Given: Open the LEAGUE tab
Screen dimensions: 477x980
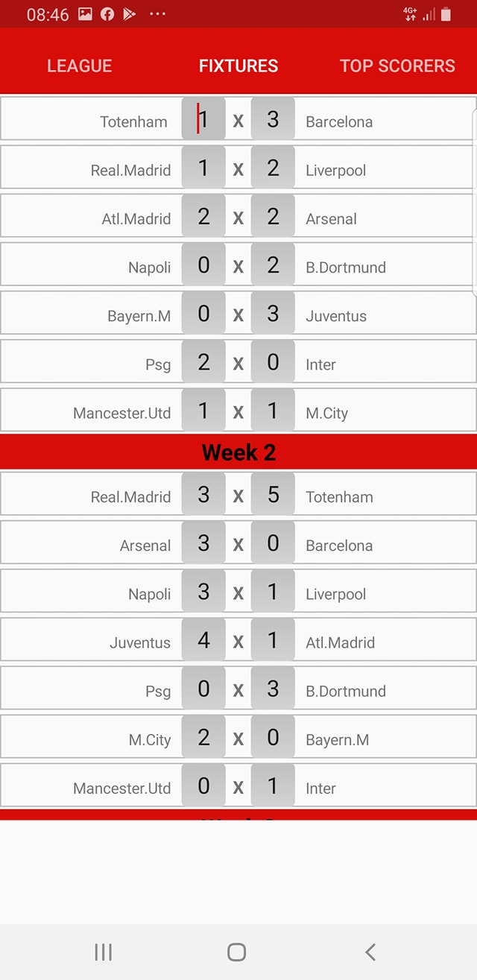Looking at the screenshot, I should point(80,66).
